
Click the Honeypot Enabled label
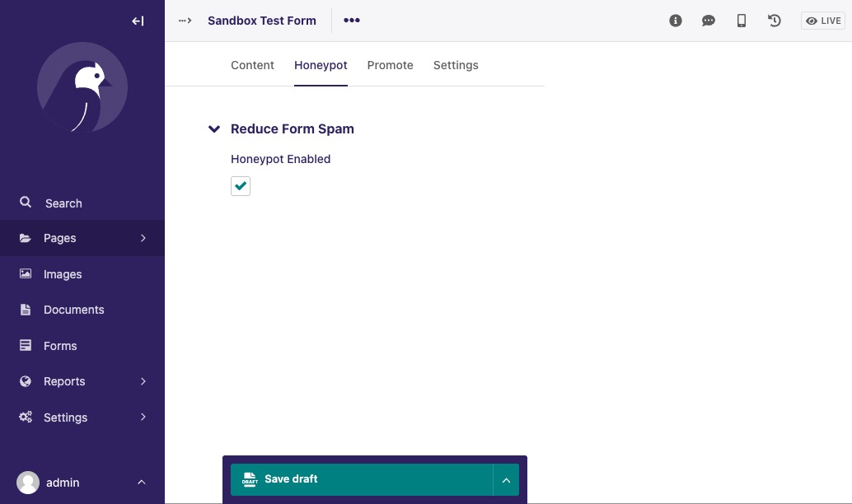(x=280, y=159)
